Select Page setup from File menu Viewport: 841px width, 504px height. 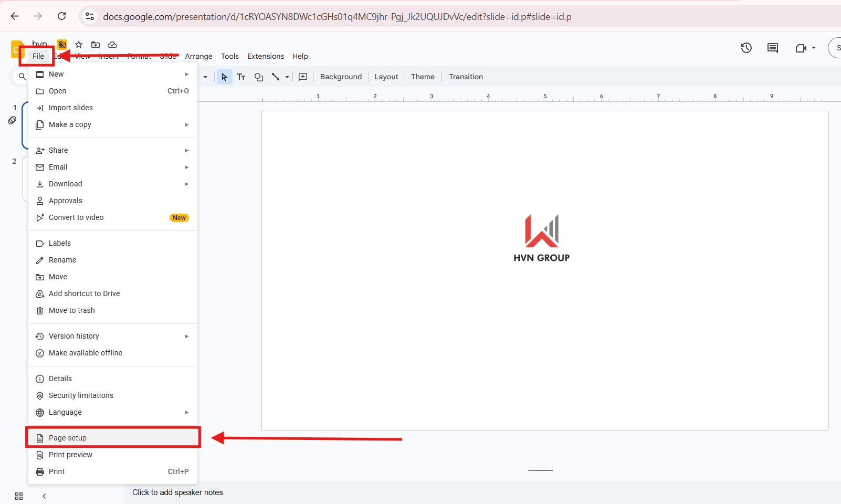(67, 437)
